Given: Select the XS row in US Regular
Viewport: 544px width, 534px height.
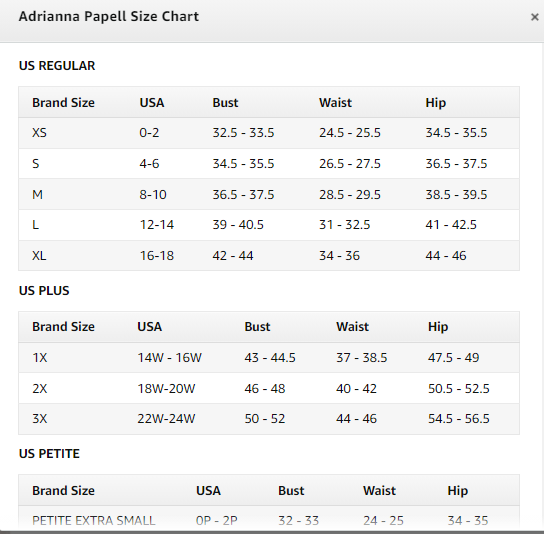Looking at the screenshot, I should tap(269, 133).
